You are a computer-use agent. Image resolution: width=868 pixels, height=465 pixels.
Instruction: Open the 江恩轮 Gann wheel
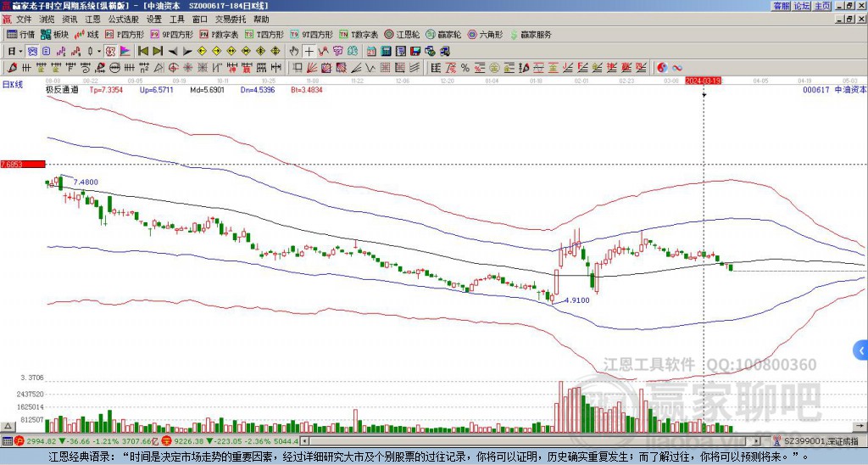(x=402, y=34)
